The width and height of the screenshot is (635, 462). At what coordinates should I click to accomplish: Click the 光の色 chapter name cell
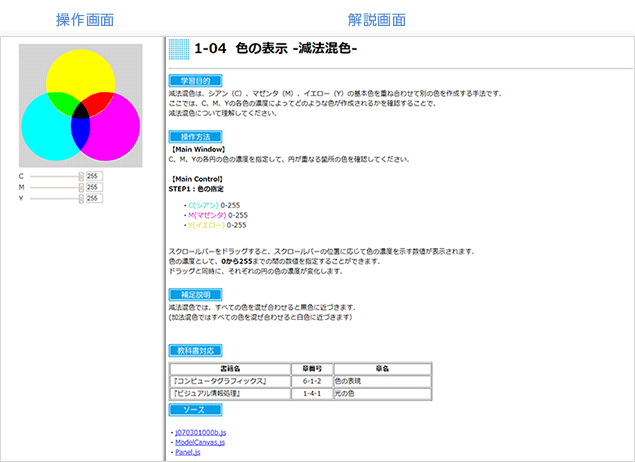pos(383,394)
